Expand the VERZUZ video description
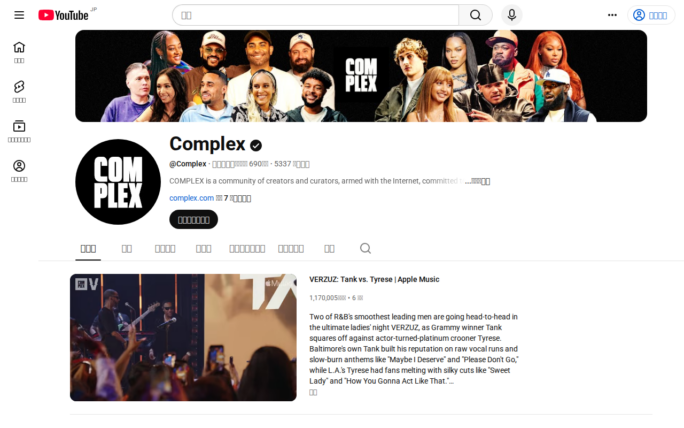Screen dimensions: 684x428 [313, 392]
